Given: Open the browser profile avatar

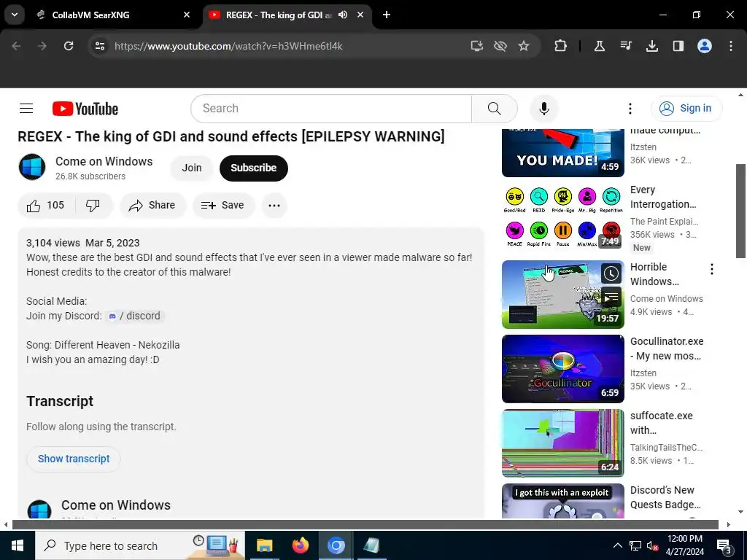Looking at the screenshot, I should coord(704,46).
